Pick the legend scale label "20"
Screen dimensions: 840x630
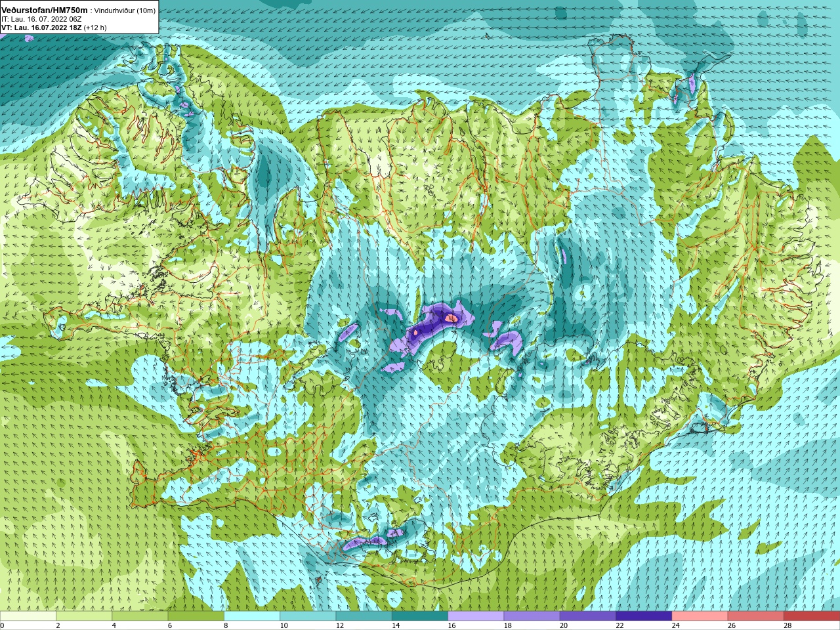(x=564, y=625)
